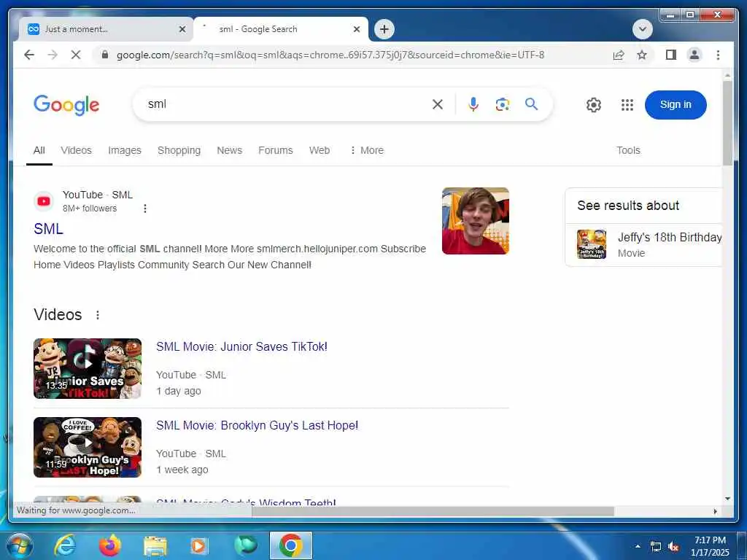Image resolution: width=747 pixels, height=560 pixels.
Task: Click the Google logo
Action: [66, 105]
